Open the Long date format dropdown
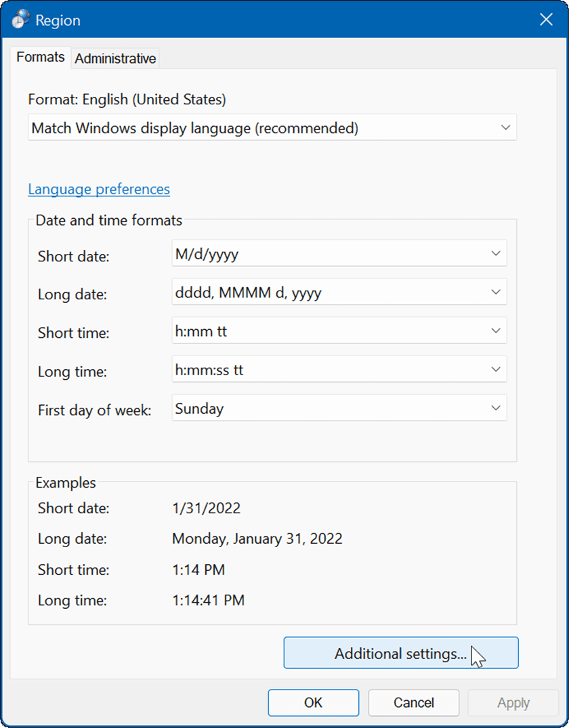 339,293
